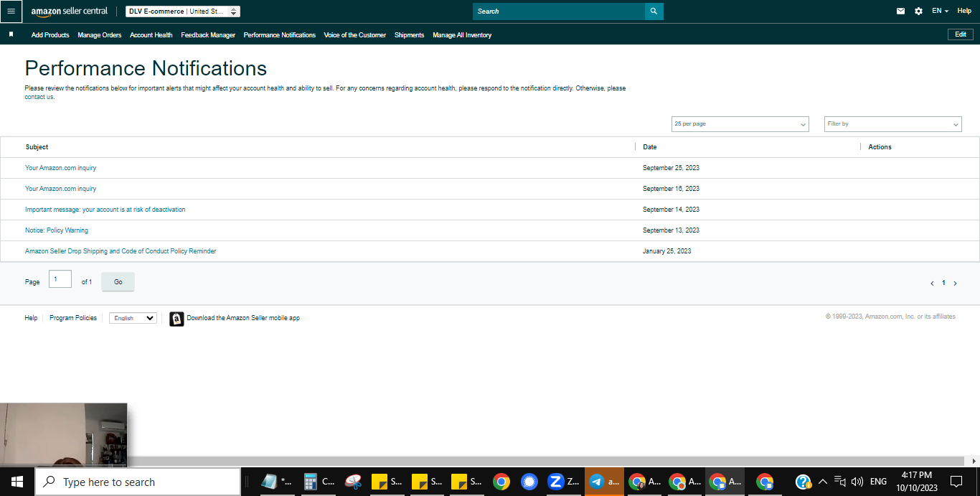
Task: Click the bookmark flag icon
Action: pyautogui.click(x=11, y=34)
